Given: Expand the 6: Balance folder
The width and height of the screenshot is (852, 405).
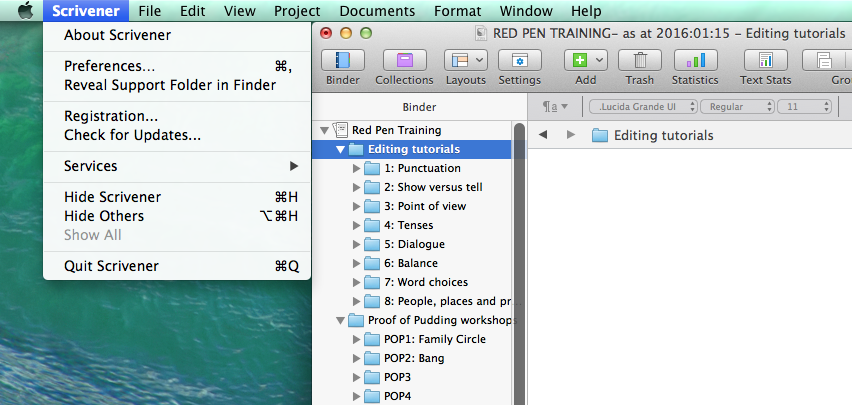Looking at the screenshot, I should [x=356, y=263].
